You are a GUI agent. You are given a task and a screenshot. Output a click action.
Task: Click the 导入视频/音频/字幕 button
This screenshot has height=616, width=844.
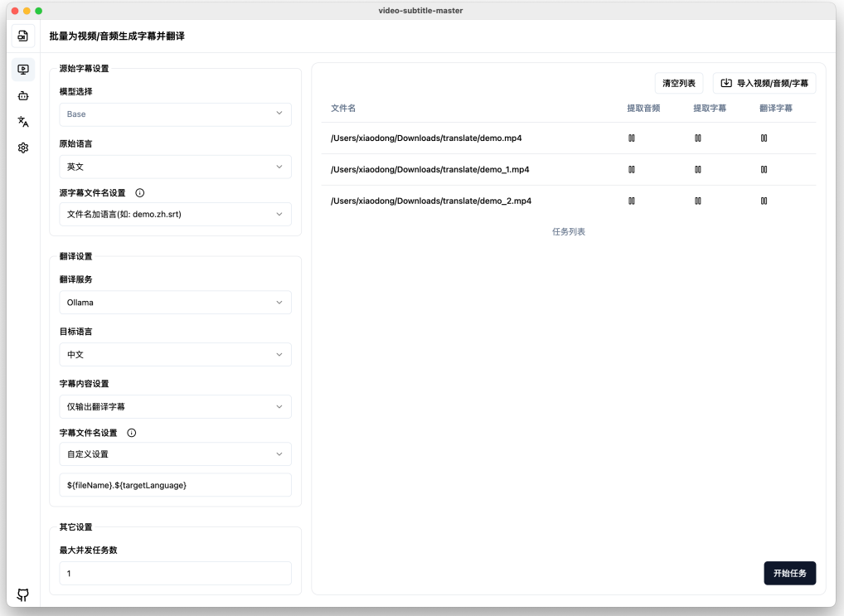click(x=764, y=83)
